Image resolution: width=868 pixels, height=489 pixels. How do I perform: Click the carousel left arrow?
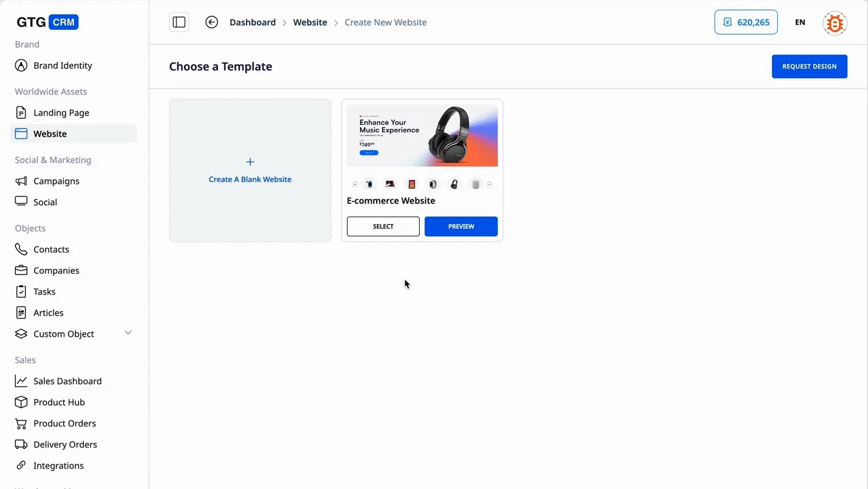pyautogui.click(x=355, y=184)
